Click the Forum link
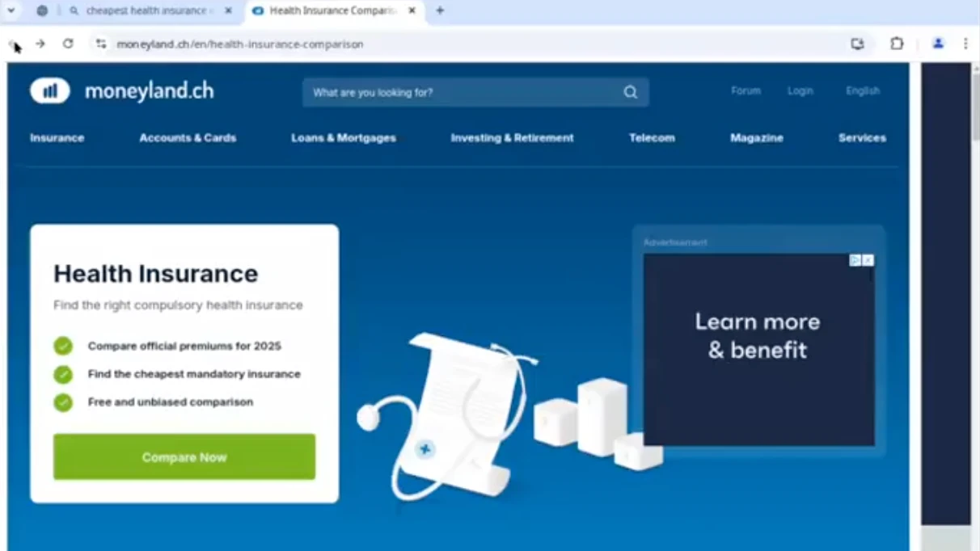The image size is (980, 551). pyautogui.click(x=746, y=91)
